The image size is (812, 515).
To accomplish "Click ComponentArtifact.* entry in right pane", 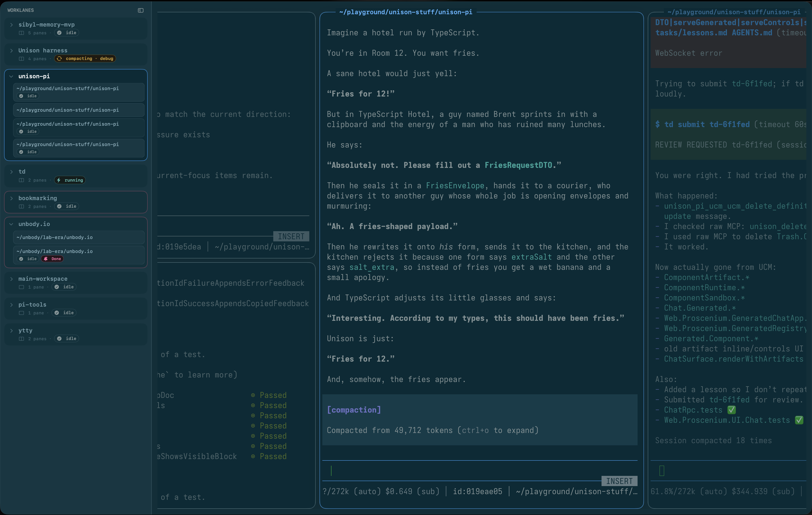I will tap(707, 278).
